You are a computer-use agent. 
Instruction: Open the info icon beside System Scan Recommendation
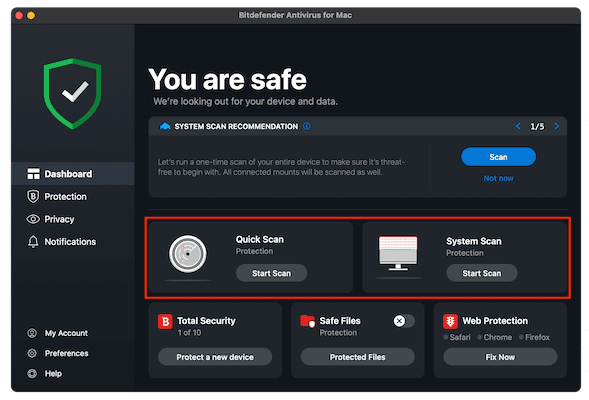pyautogui.click(x=307, y=126)
